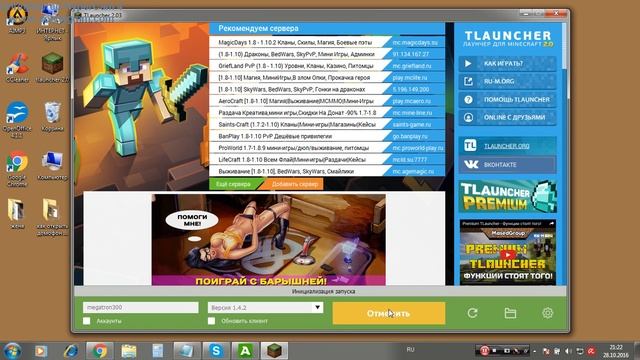640x360 pixels.
Task: Click the Ещё сервера button
Action: 233,184
